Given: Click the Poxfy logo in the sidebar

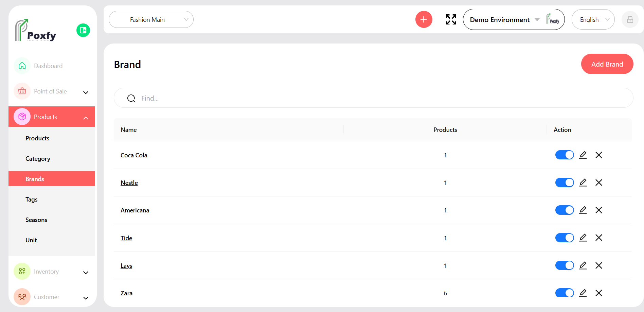Looking at the screenshot, I should point(35,30).
